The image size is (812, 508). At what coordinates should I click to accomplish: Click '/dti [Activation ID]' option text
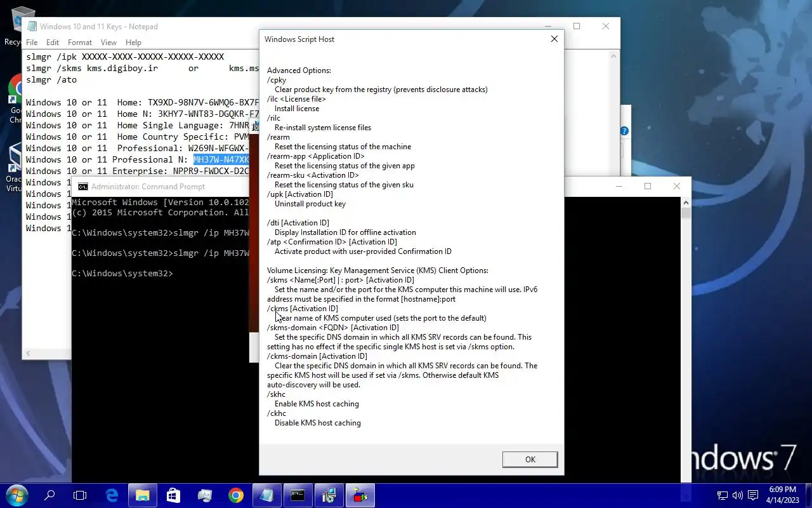coord(298,223)
